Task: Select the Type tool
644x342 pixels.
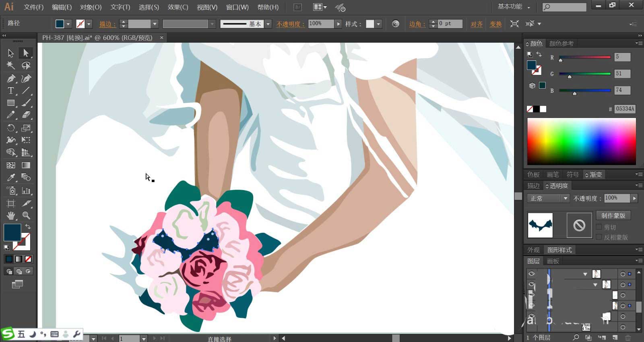Action: coord(11,91)
